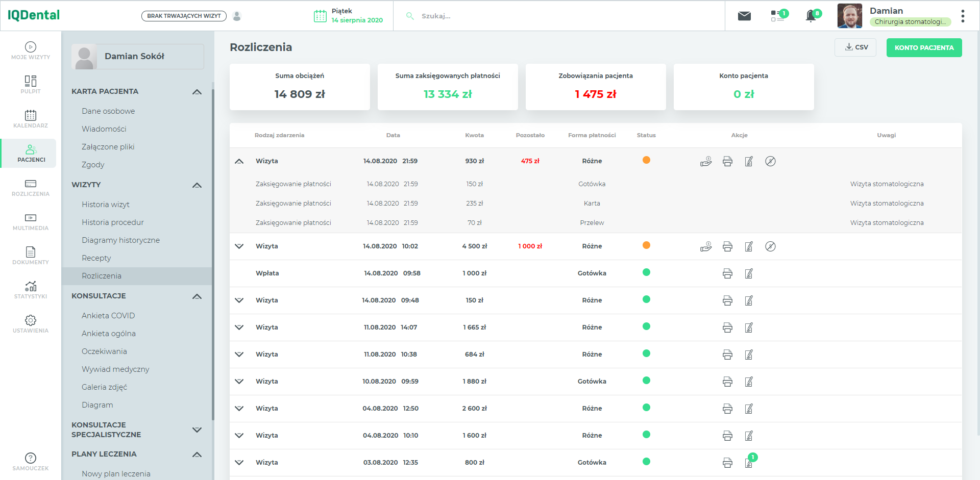Open Załączone pliki page

108,147
